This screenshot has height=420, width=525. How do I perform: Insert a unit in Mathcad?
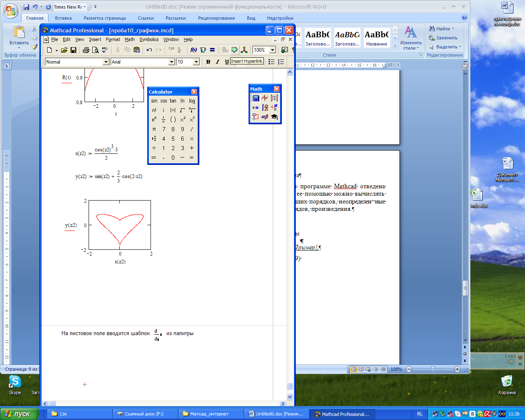[x=203, y=50]
